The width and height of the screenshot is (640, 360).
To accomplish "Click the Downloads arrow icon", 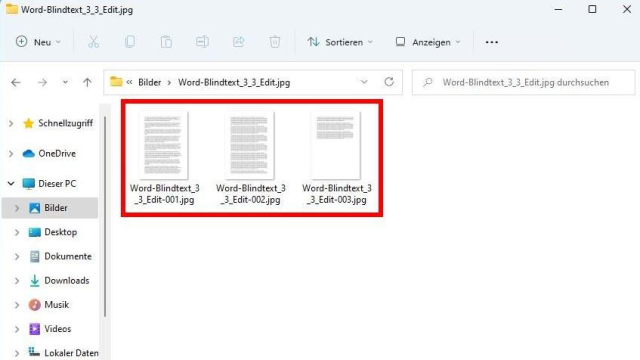I will coord(35,280).
